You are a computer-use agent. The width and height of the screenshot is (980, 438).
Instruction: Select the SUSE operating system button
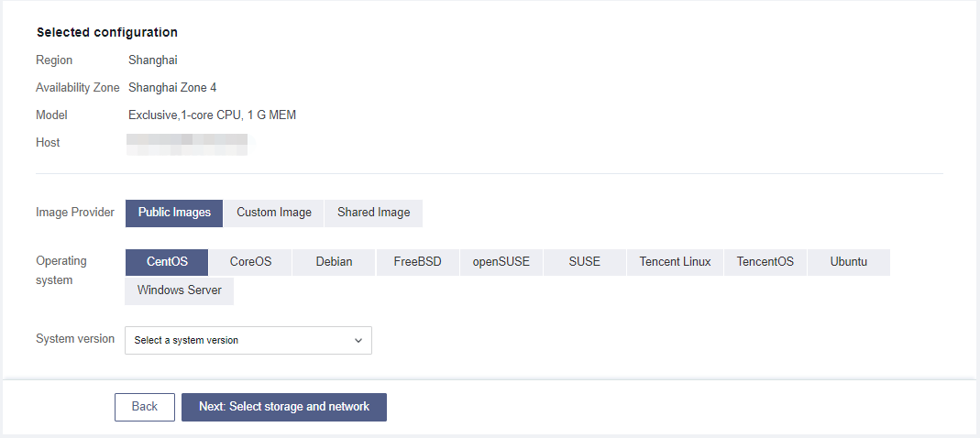pyautogui.click(x=584, y=262)
